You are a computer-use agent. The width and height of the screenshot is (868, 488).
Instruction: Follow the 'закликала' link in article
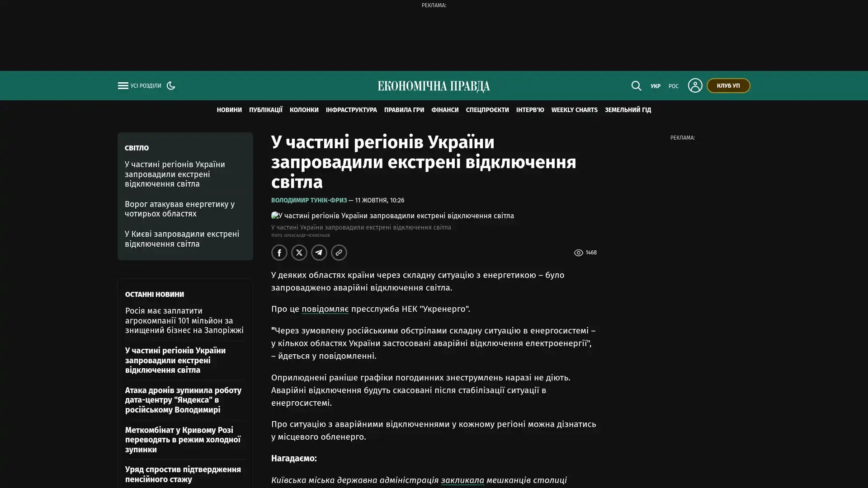(462, 480)
